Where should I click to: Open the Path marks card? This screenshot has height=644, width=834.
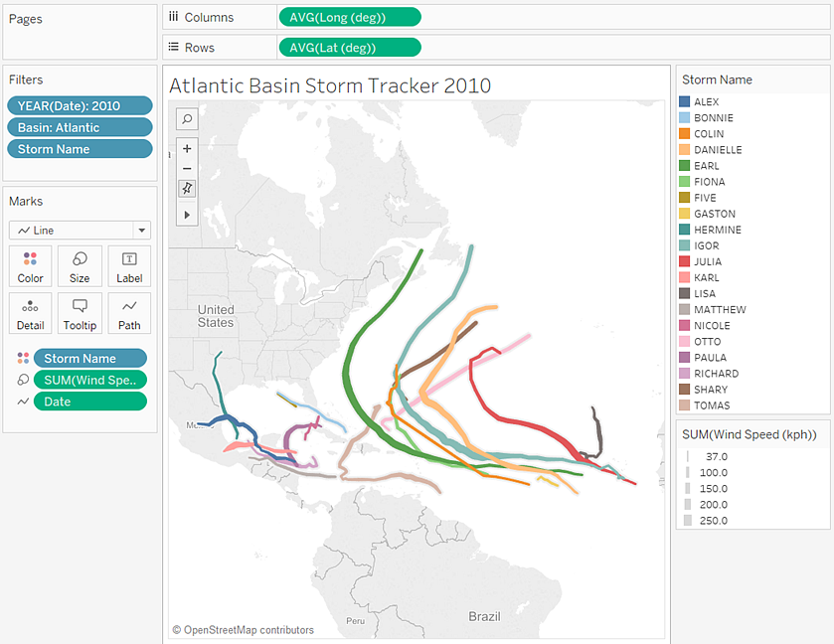[129, 313]
